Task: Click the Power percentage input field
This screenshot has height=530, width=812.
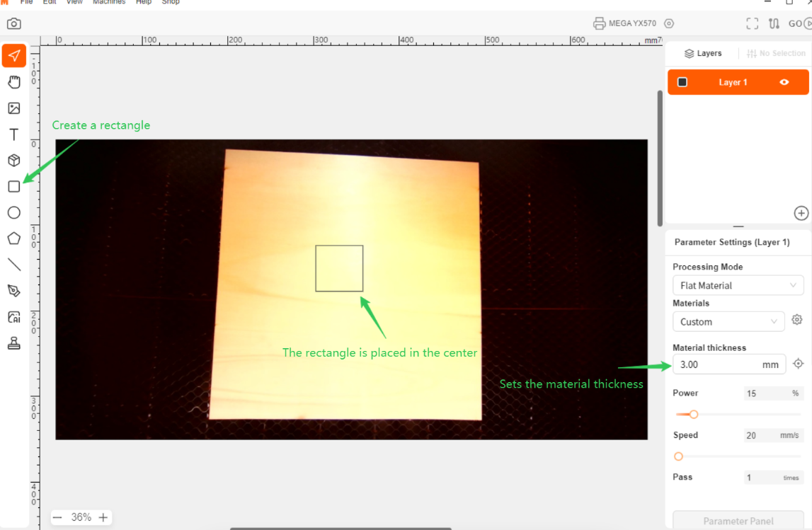Action: pyautogui.click(x=773, y=393)
